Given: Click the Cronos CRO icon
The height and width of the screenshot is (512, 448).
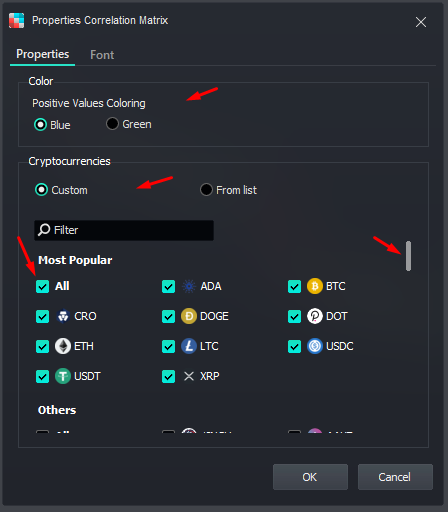Looking at the screenshot, I should [63, 316].
